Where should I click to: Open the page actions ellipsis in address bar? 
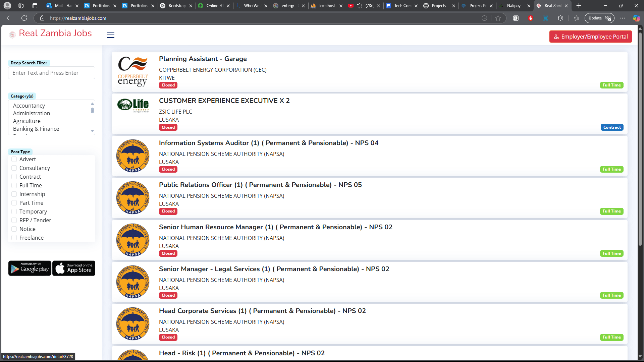[484, 18]
